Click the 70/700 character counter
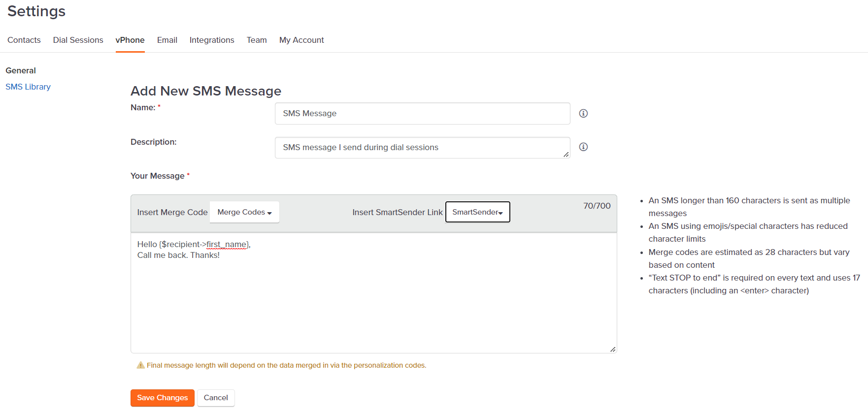 (x=597, y=206)
